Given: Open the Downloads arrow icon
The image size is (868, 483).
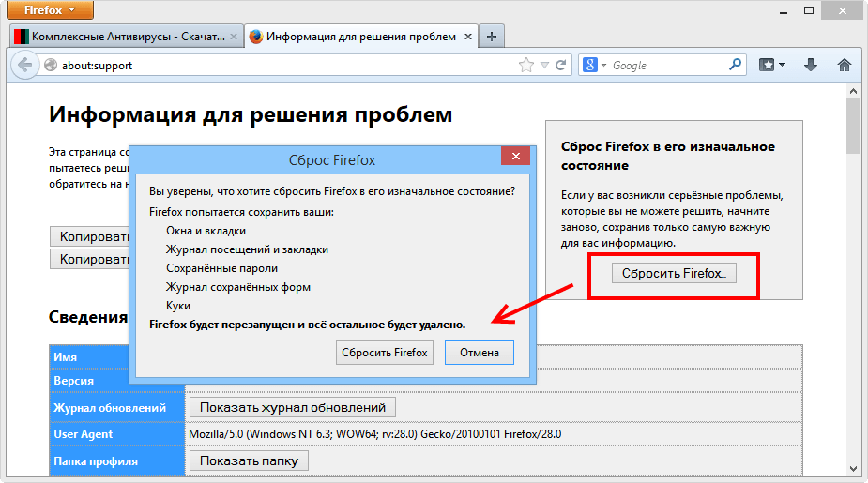Looking at the screenshot, I should 811,66.
